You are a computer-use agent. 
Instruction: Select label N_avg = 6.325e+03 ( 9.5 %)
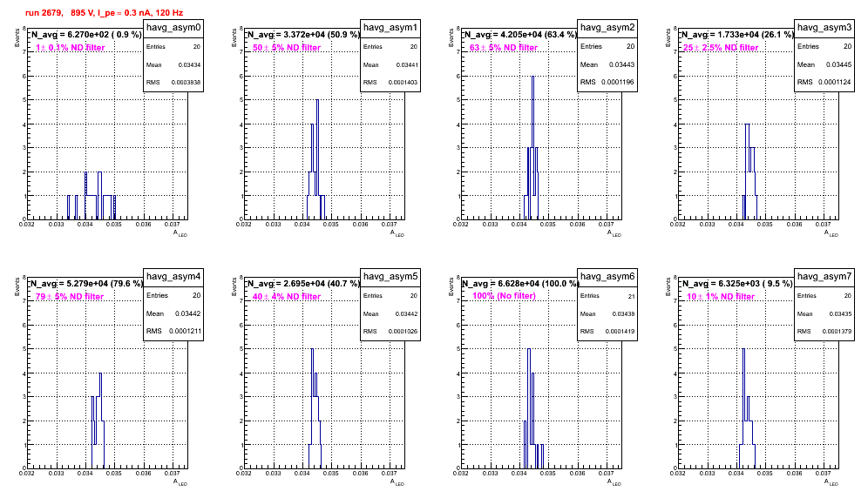[x=737, y=283]
